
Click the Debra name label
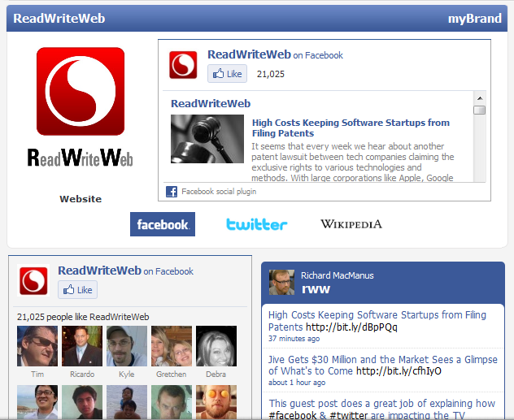pos(216,375)
